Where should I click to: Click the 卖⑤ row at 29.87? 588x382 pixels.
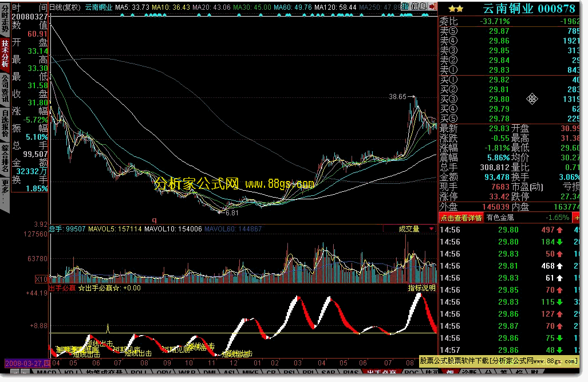(509, 31)
